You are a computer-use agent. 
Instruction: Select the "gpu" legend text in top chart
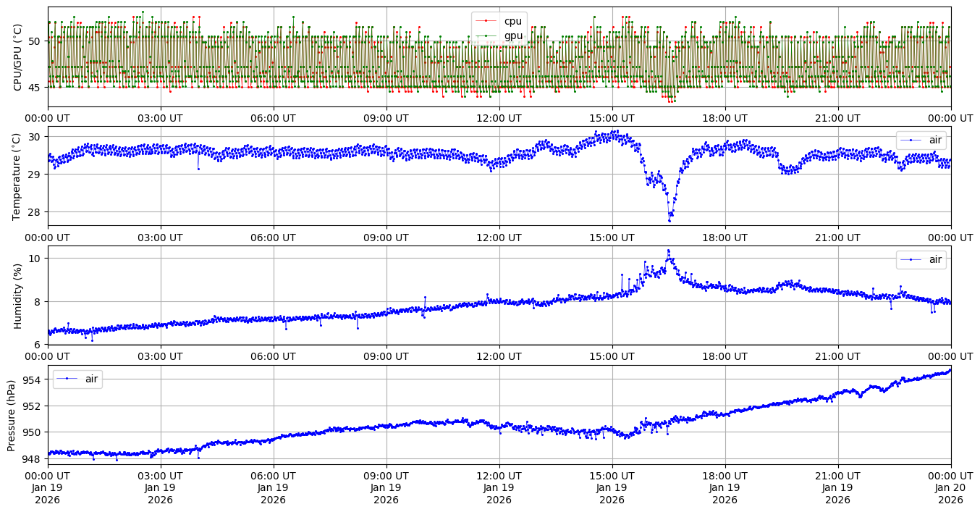512,35
